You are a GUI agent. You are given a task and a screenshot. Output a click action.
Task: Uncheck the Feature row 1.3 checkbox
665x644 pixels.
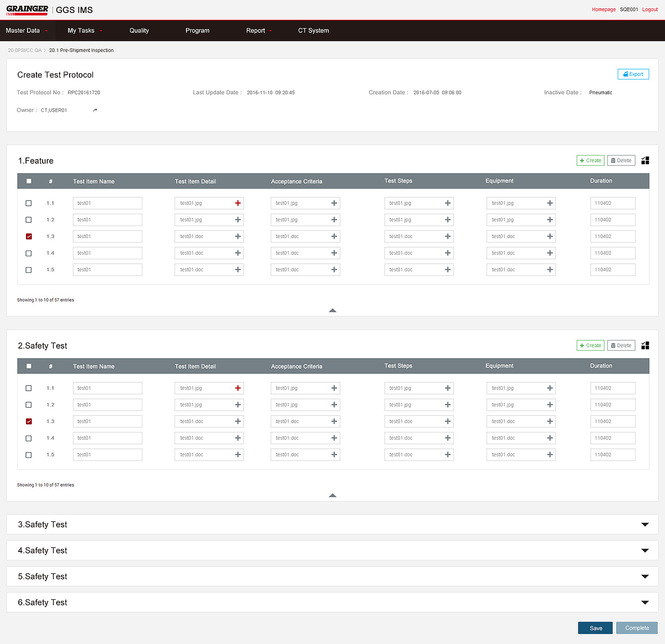(x=29, y=236)
